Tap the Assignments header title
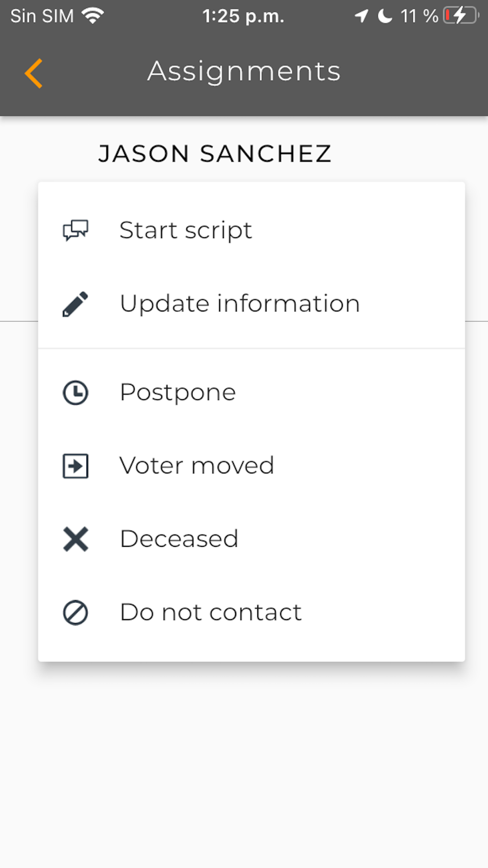This screenshot has width=488, height=868. click(x=244, y=72)
